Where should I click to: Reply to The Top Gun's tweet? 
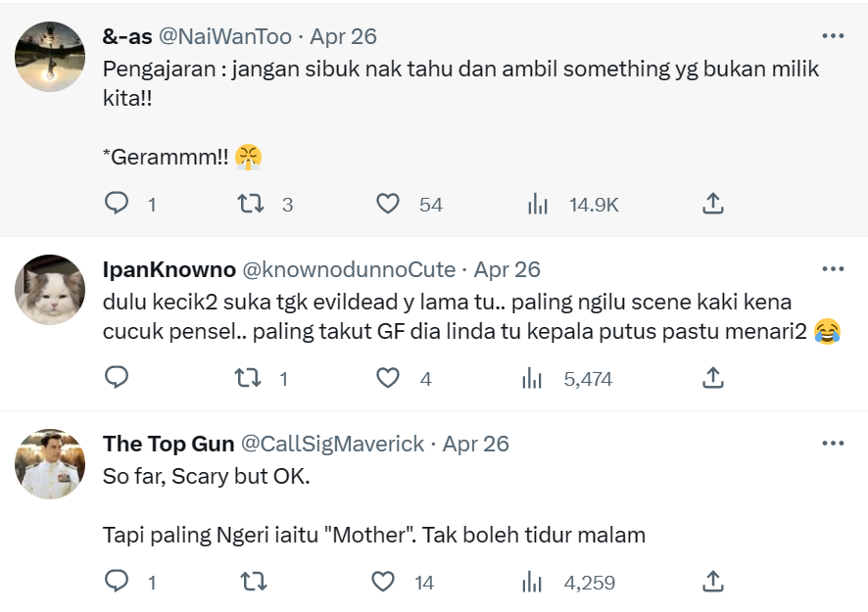[117, 582]
